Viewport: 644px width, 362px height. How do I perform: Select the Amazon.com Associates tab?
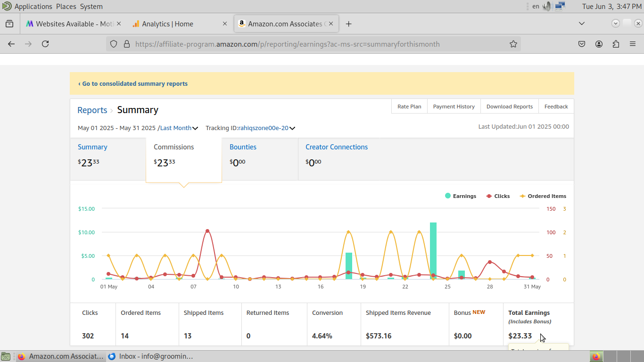[286, 24]
